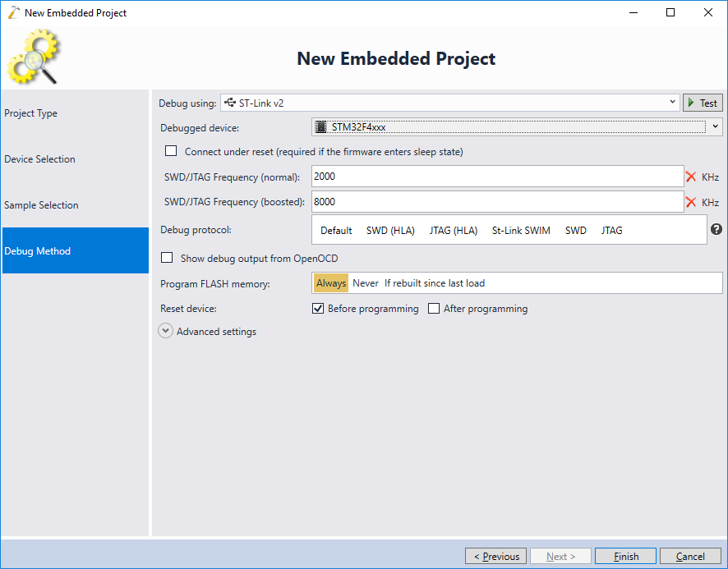The image size is (728, 569).
Task: Select the Debug Method step
Action: click(x=76, y=250)
